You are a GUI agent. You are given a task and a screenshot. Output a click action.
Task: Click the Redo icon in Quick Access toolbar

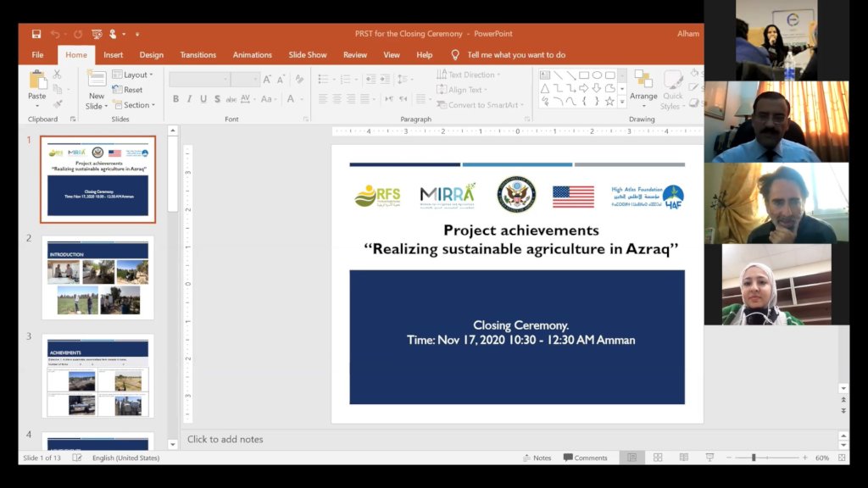pos(78,34)
